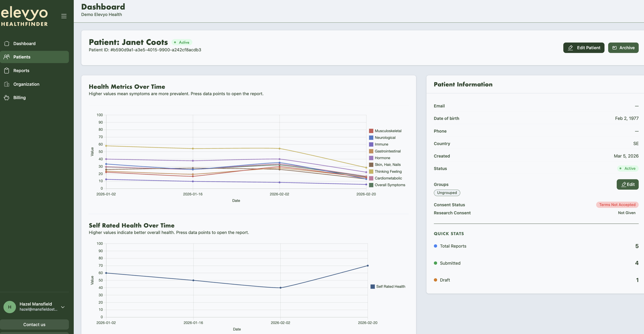The width and height of the screenshot is (644, 334).
Task: Click the H user avatar
Action: [10, 307]
